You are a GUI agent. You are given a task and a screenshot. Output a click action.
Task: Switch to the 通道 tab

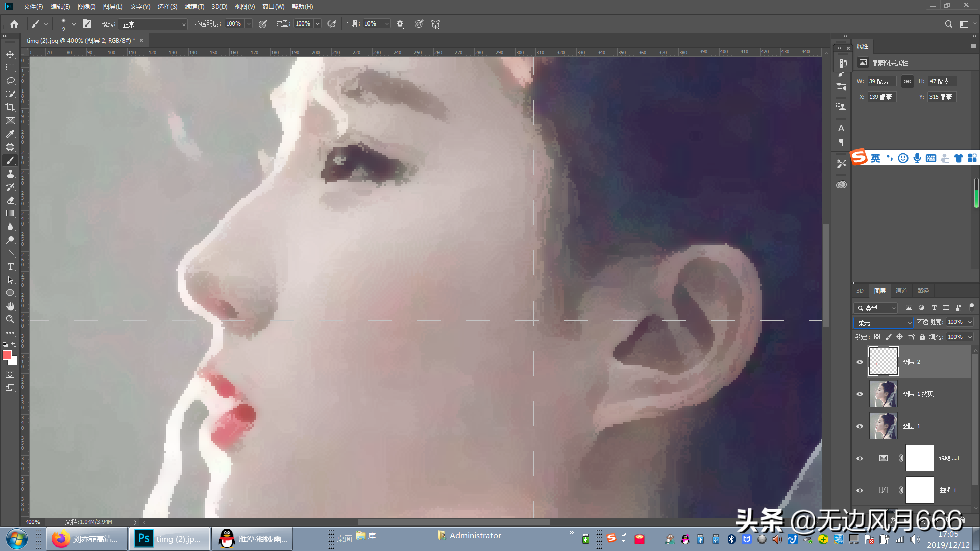tap(901, 291)
